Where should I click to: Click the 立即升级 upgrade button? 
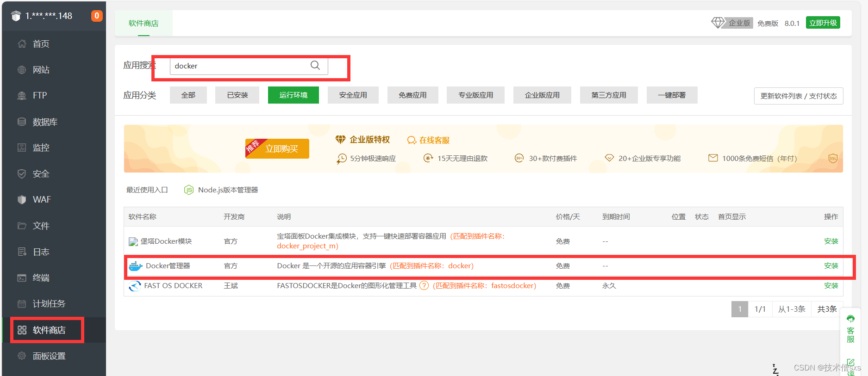point(823,23)
